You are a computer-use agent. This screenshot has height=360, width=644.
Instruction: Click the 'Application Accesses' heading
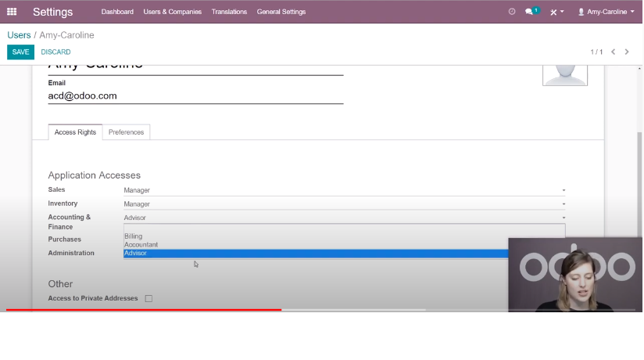(x=94, y=175)
